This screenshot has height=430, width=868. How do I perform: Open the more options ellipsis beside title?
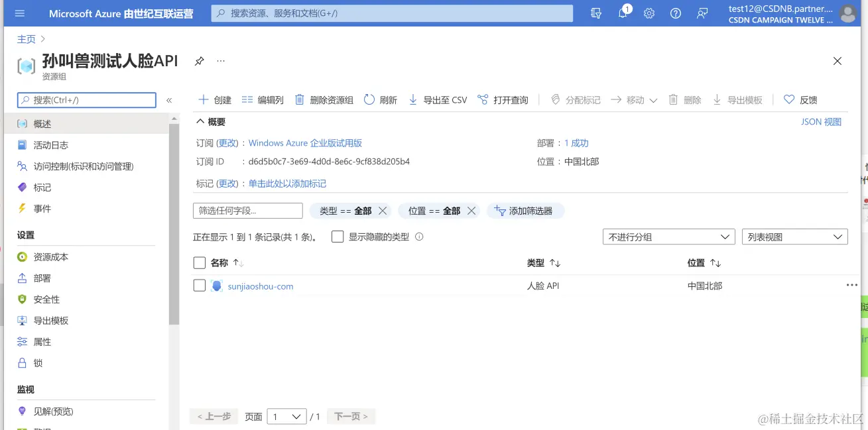[x=221, y=61]
